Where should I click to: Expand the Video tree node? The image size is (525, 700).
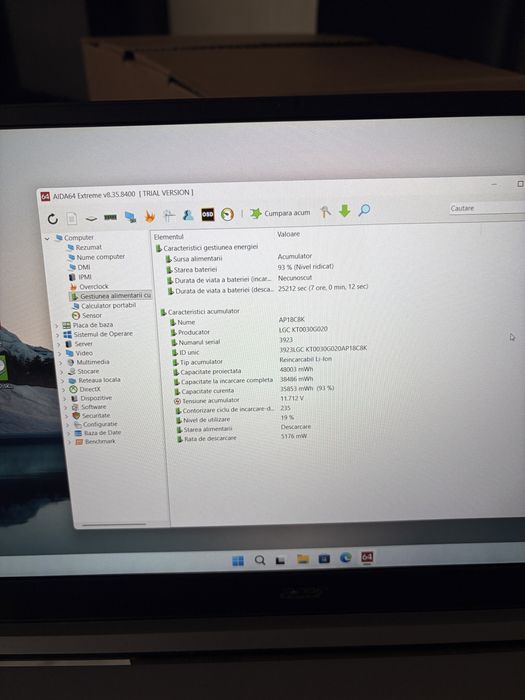61,354
